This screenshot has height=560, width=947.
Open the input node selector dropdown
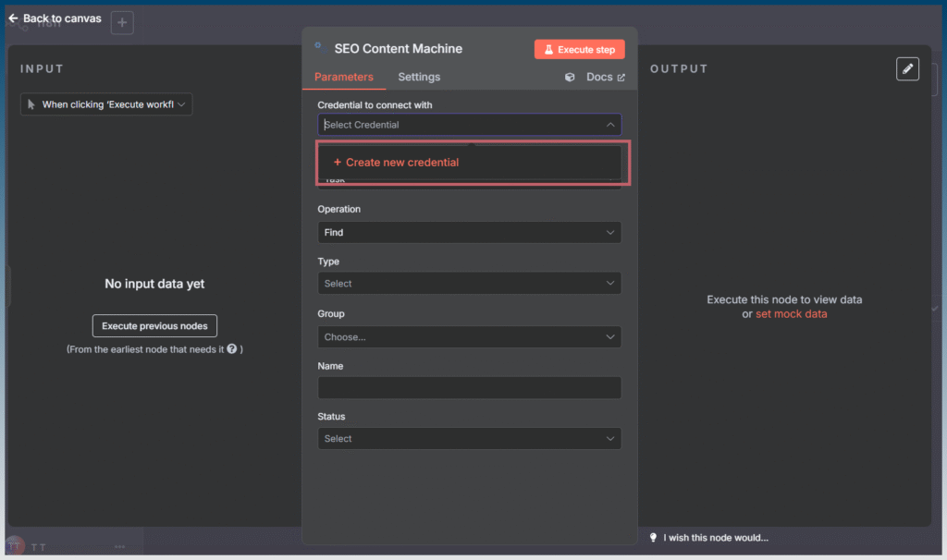tap(106, 104)
